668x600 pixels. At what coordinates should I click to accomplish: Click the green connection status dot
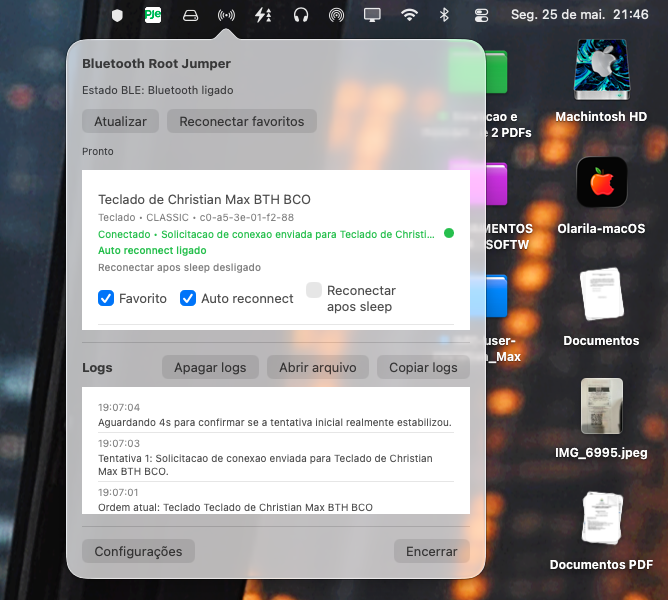point(449,233)
